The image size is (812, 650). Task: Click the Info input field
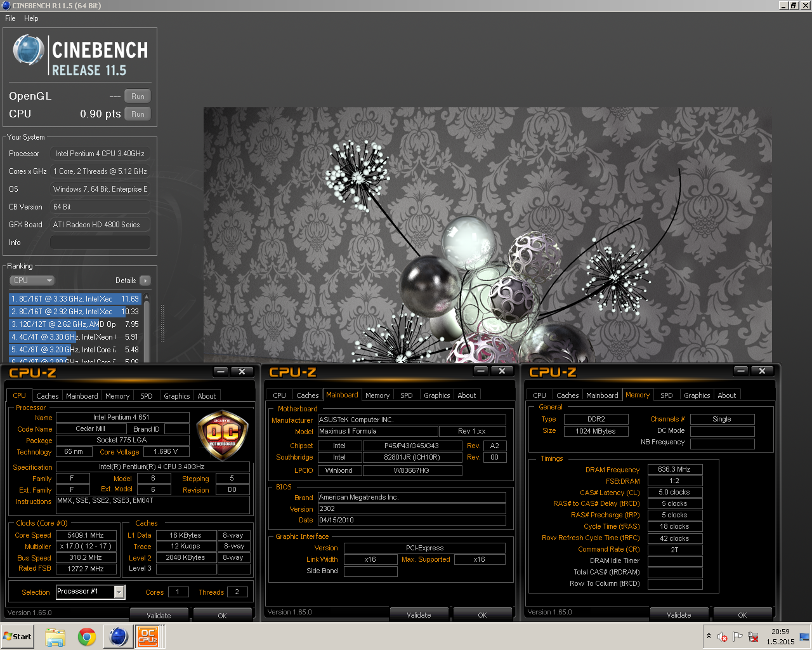click(100, 242)
